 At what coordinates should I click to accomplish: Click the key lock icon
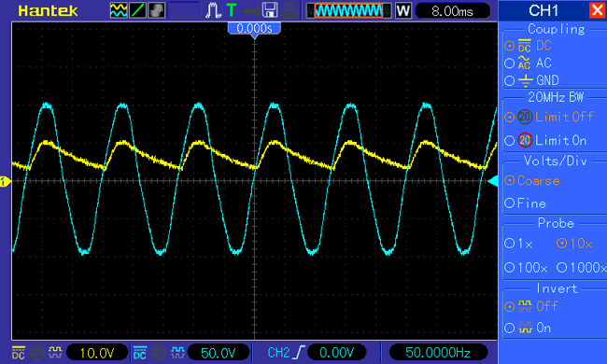[x=251, y=11]
